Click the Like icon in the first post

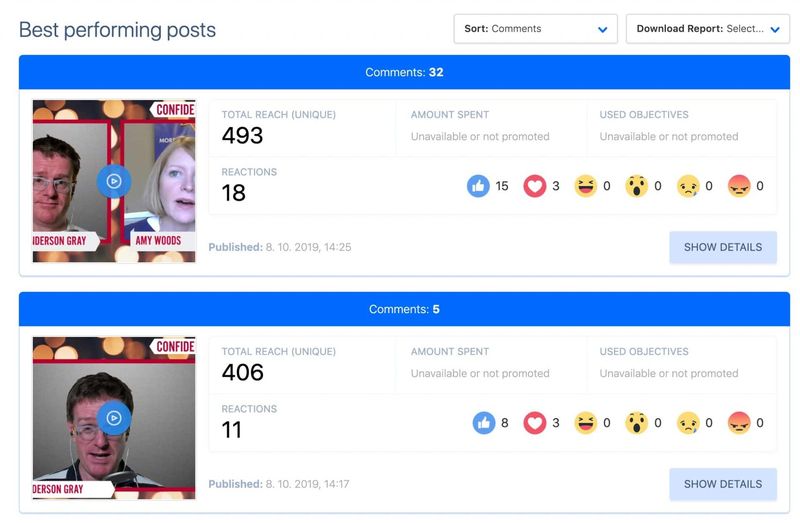point(478,186)
